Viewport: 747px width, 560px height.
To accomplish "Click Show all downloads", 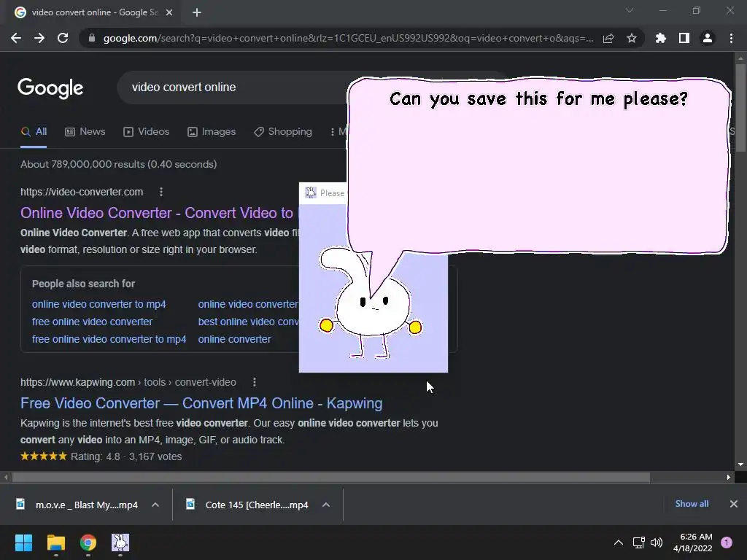I will tap(692, 504).
